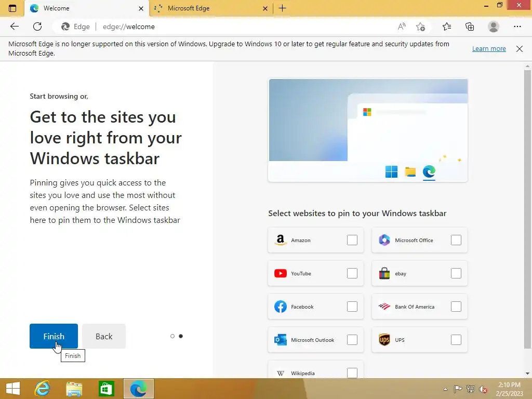Click the Read aloud icon
This screenshot has width=532, height=399.
pos(402,26)
